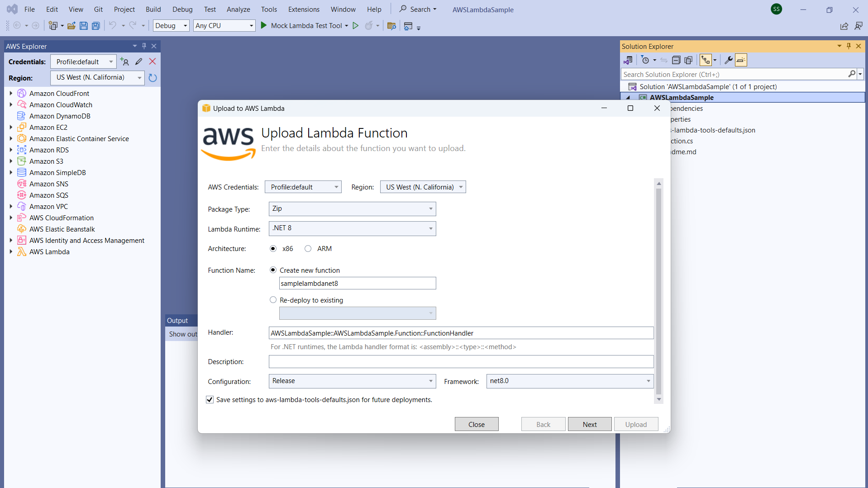868x488 pixels.
Task: Open the Debug menu
Action: pos(182,9)
